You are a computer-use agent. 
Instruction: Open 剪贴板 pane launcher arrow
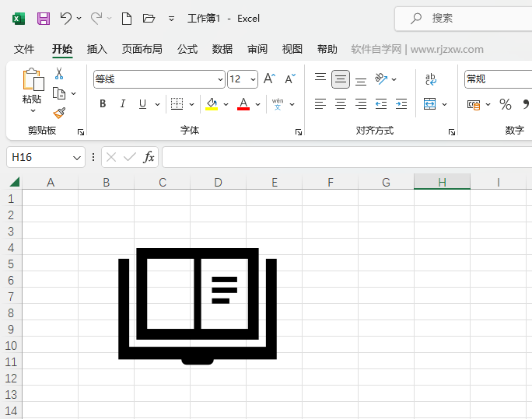click(x=81, y=132)
